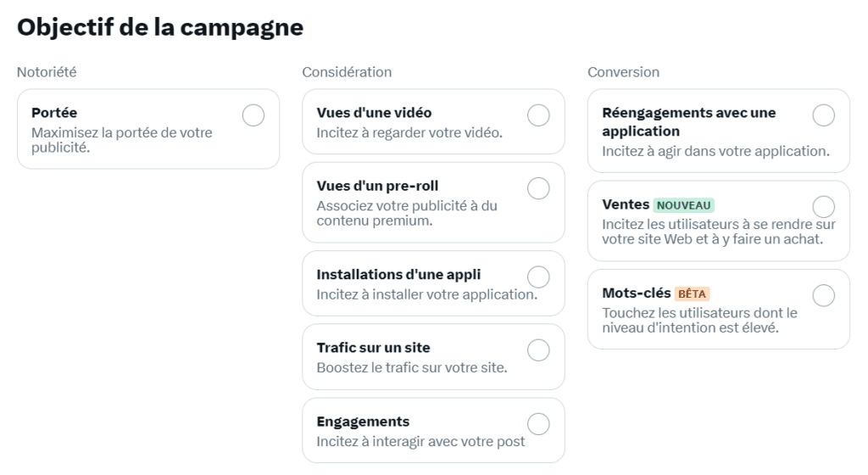Click the BÊTA badge next to Mots-clés

click(692, 294)
